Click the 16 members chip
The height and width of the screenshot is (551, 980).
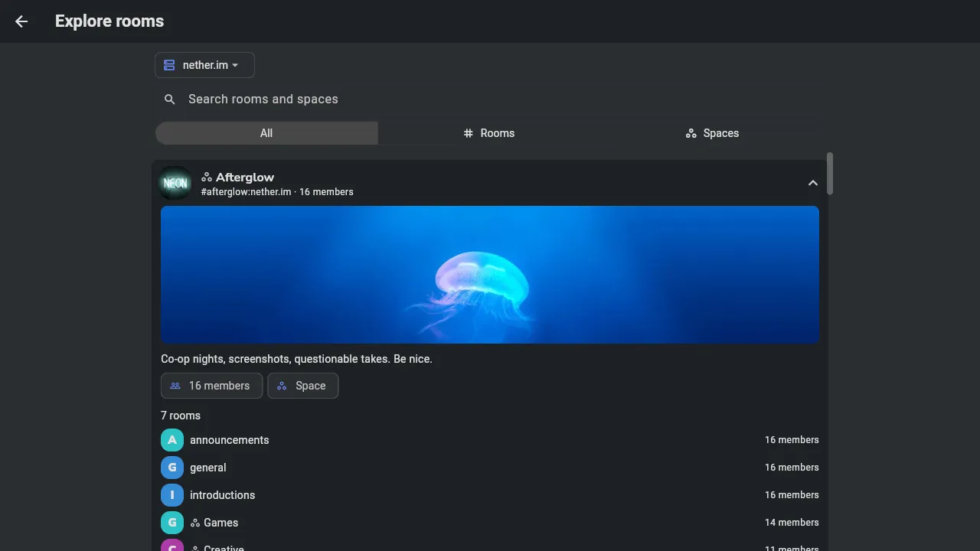coord(211,386)
